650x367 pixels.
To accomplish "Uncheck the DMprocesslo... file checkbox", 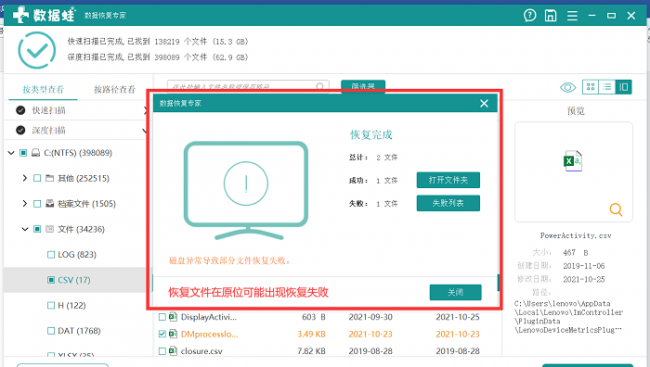I will (162, 334).
